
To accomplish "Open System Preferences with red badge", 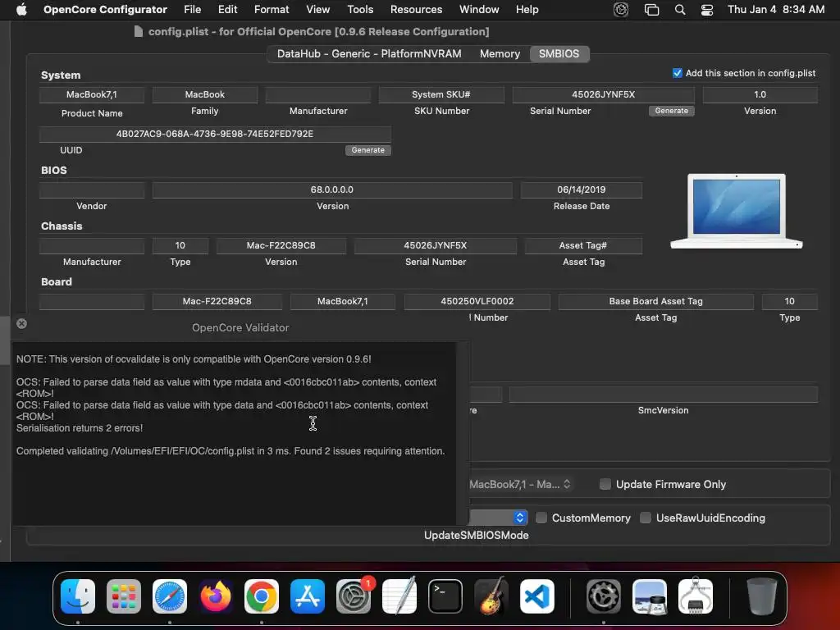I will 354,596.
